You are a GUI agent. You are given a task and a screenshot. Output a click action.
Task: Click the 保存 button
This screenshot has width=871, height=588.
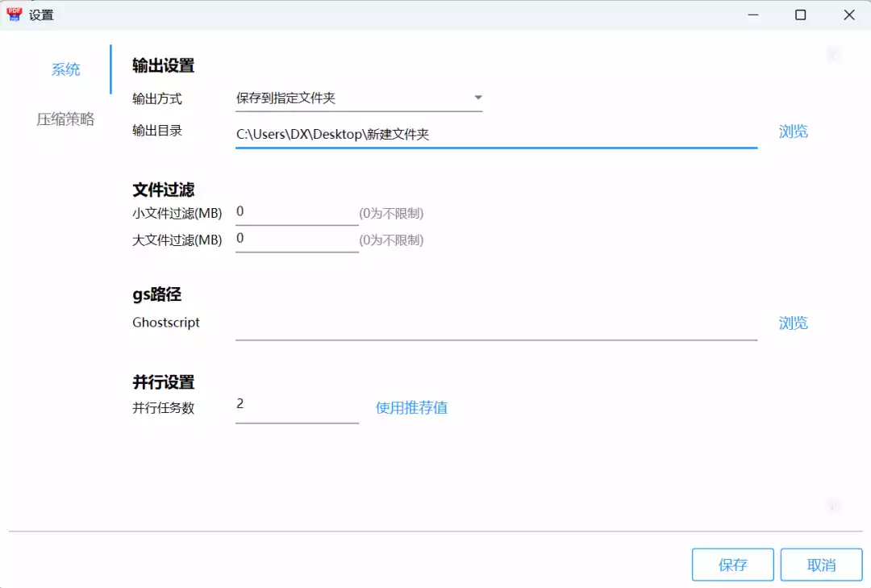pos(731,565)
